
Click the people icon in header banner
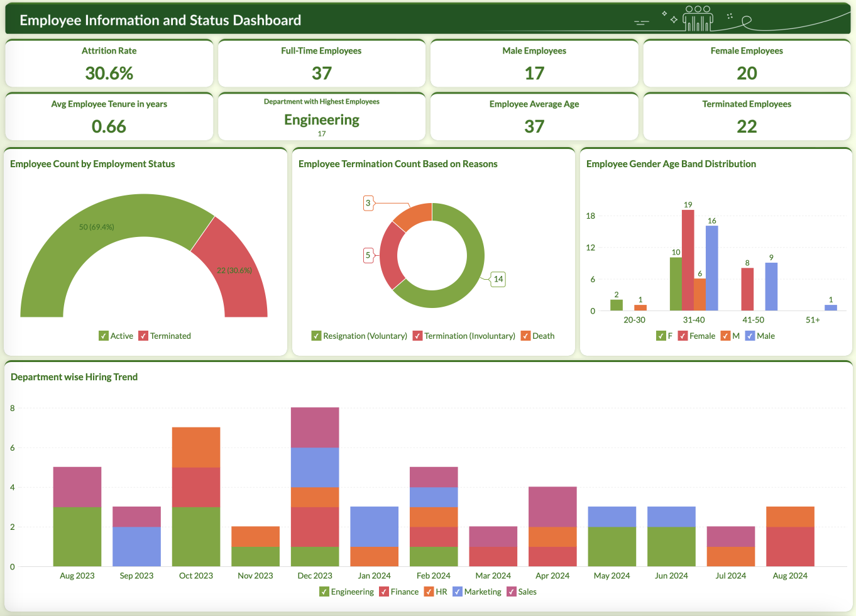tap(698, 19)
